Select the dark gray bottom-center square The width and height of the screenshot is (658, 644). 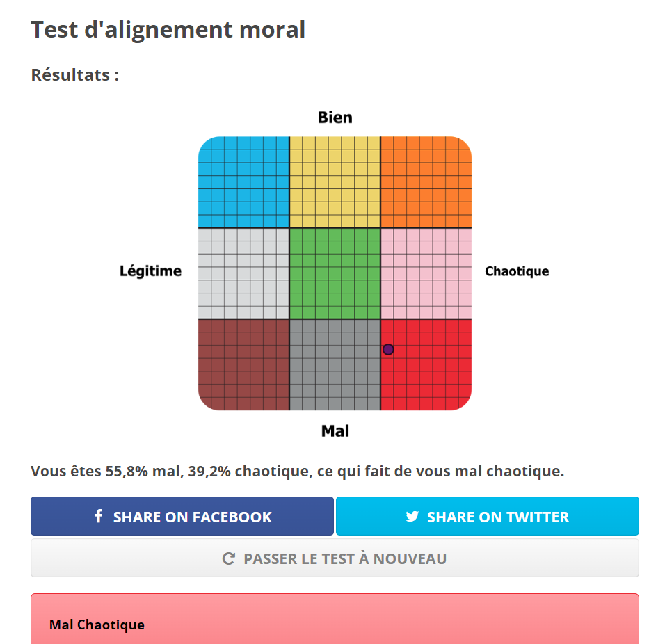pyautogui.click(x=335, y=364)
